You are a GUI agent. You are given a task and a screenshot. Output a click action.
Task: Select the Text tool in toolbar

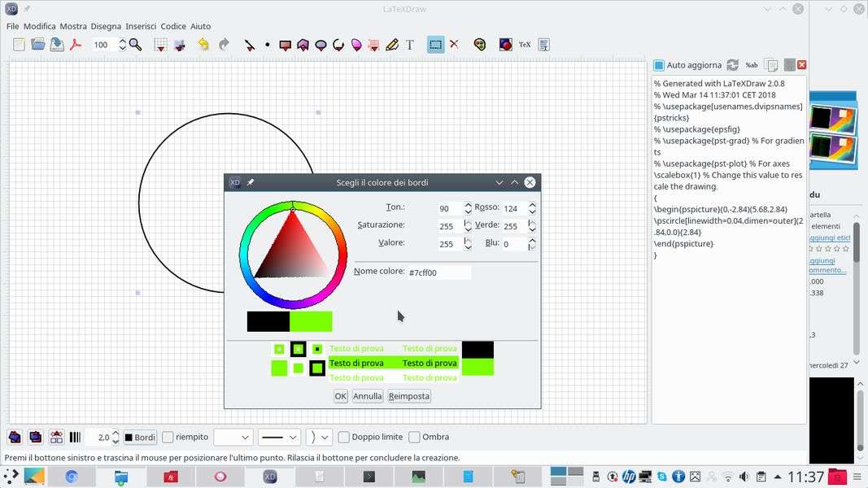point(410,45)
